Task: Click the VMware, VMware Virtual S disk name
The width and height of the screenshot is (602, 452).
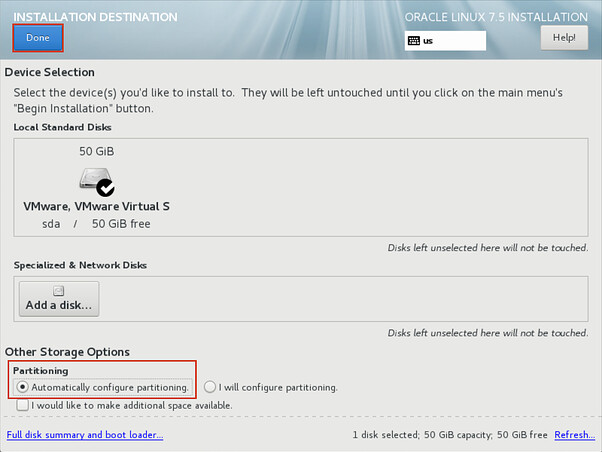Action: pyautogui.click(x=96, y=207)
